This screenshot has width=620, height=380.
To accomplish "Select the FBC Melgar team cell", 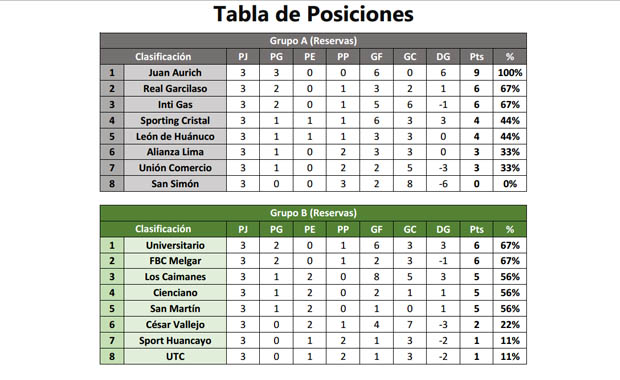I will [x=175, y=261].
